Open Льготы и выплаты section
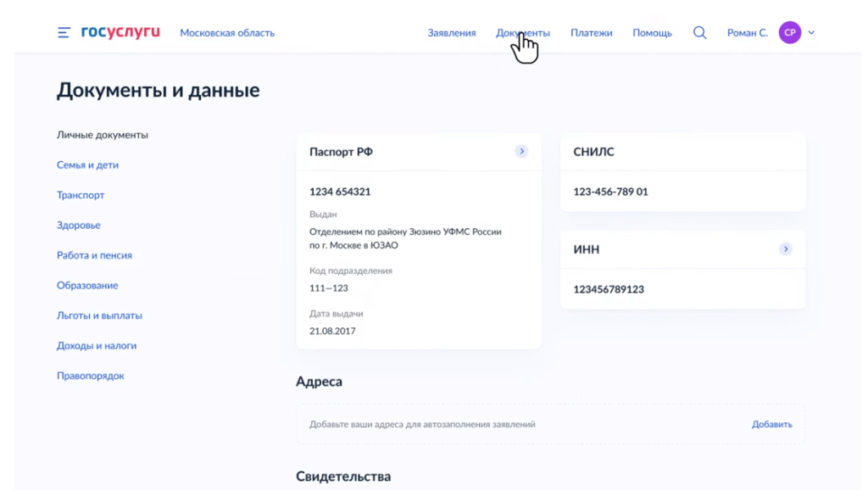The width and height of the screenshot is (868, 490). [99, 315]
